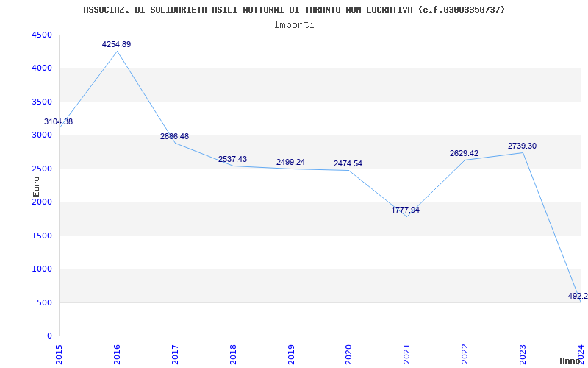Click the data label 2629.42
The width and height of the screenshot is (588, 368).
tap(465, 153)
